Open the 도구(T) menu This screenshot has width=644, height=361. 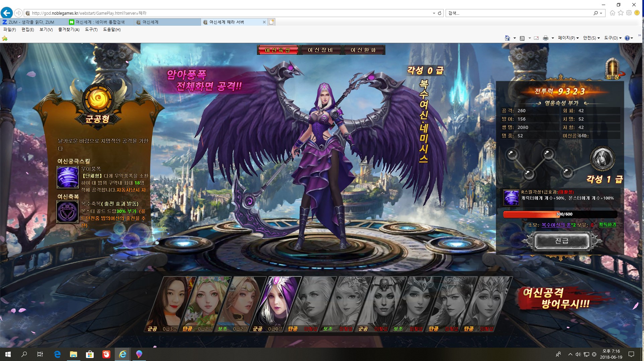point(91,30)
